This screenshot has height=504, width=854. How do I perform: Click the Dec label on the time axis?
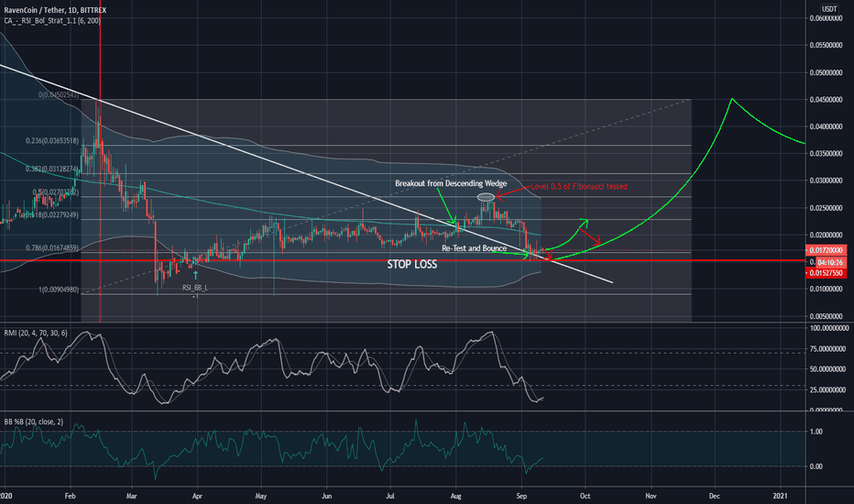click(x=714, y=497)
